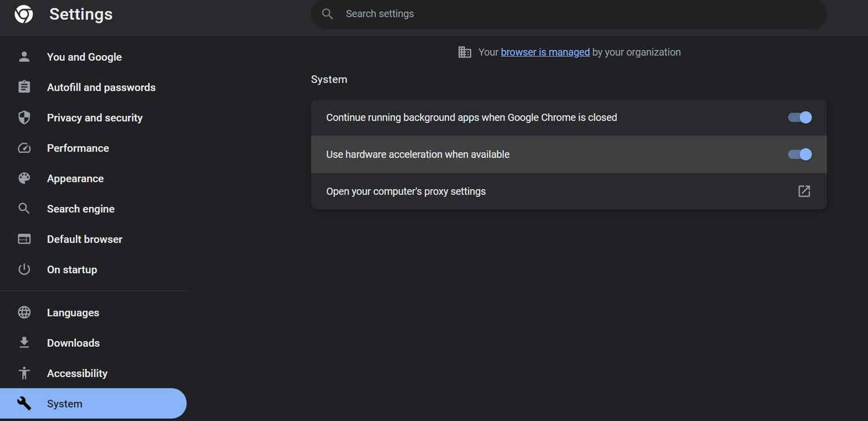Go to Default browser settings

84,239
